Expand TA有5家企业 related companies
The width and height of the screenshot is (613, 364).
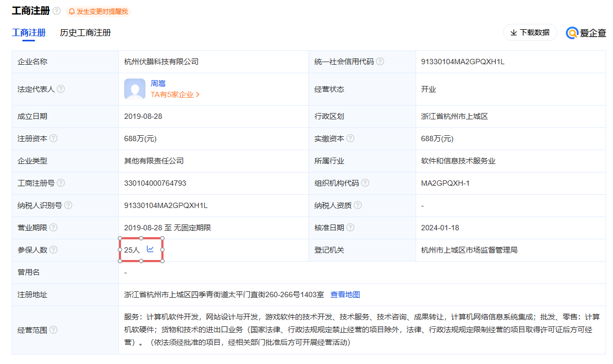(175, 94)
